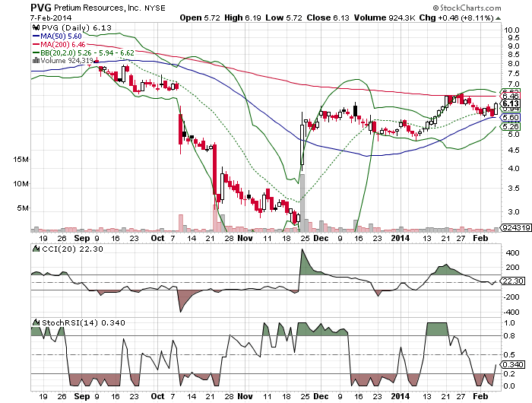Click the NYSE exchange label

(x=155, y=8)
